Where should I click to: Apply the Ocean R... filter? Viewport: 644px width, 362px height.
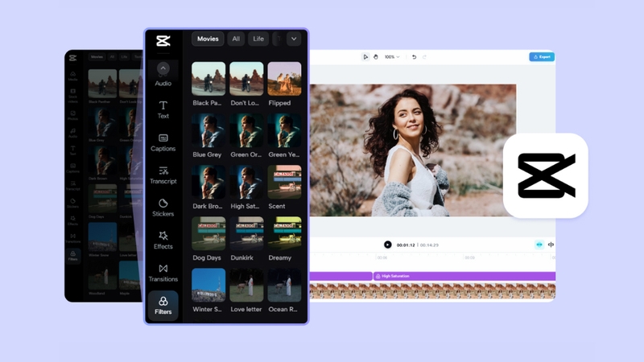284,286
